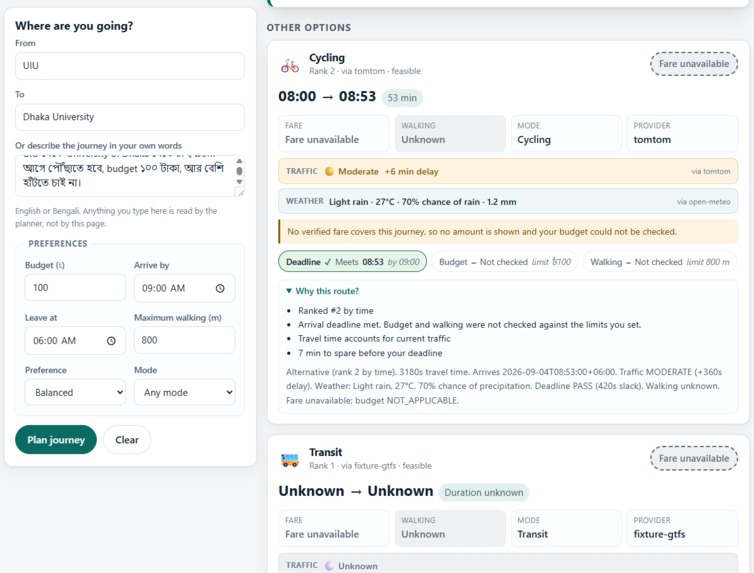Click the Walking Not checked chip
754x573 pixels.
pos(660,262)
